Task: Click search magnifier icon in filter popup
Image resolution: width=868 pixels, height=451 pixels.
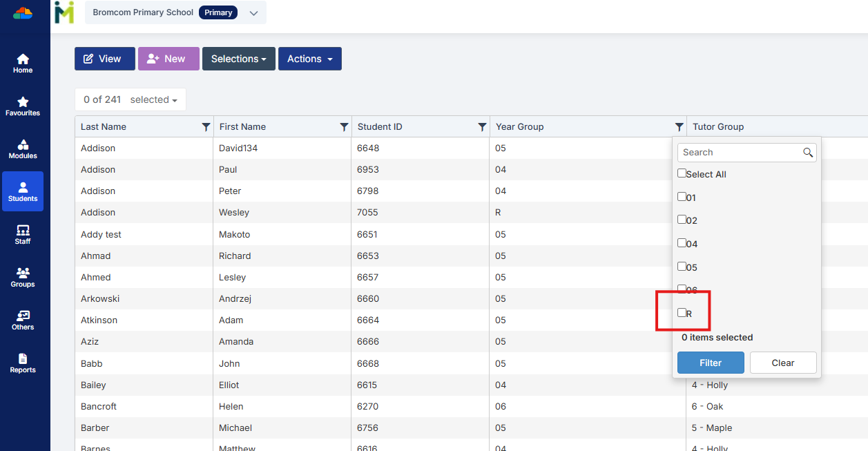Action: tap(807, 153)
